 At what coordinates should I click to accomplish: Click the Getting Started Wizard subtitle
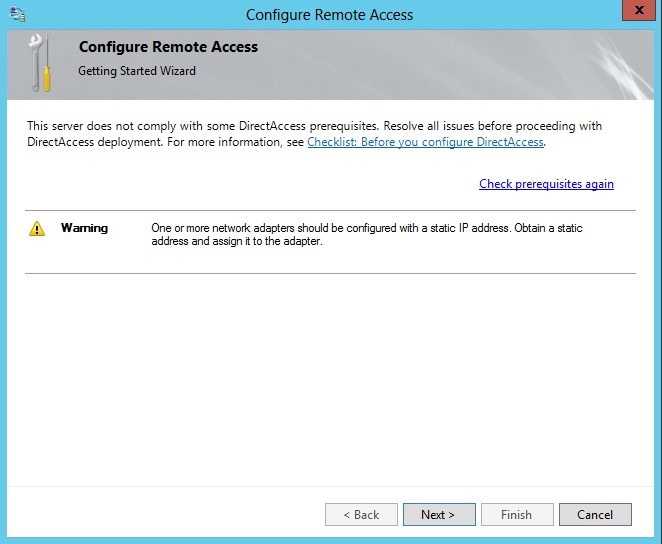137,71
